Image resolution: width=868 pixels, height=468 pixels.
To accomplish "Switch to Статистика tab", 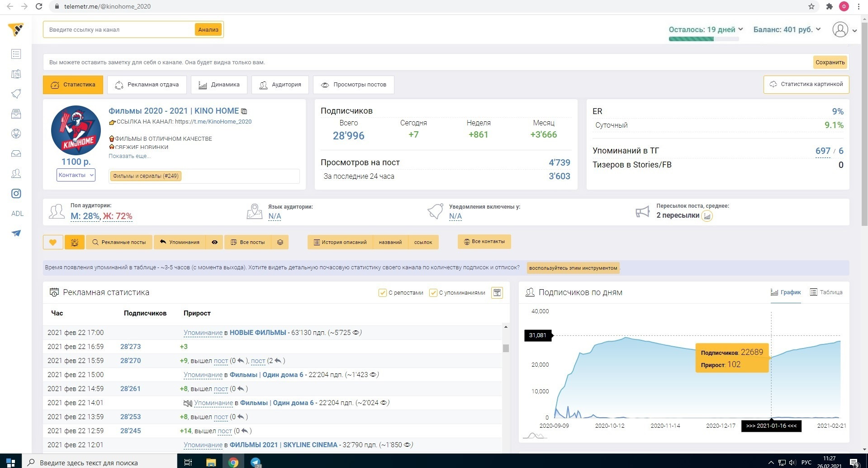I will coord(73,85).
